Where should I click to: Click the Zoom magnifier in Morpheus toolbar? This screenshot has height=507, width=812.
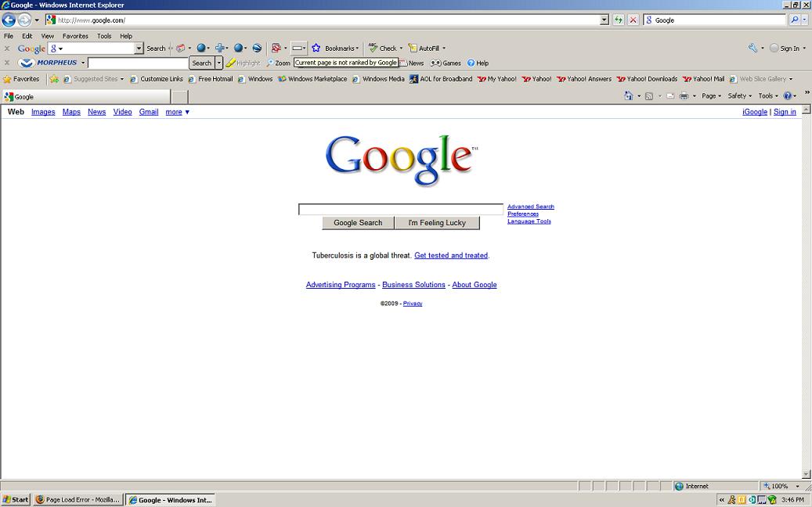(x=270, y=63)
